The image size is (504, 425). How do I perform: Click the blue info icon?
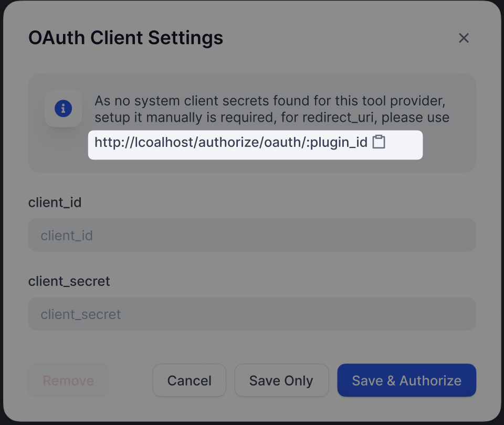[64, 109]
